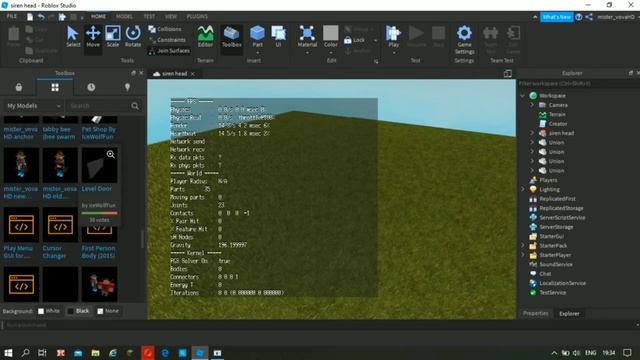Open Task View on taskbar
This screenshot has height=360, width=640.
(42, 352)
